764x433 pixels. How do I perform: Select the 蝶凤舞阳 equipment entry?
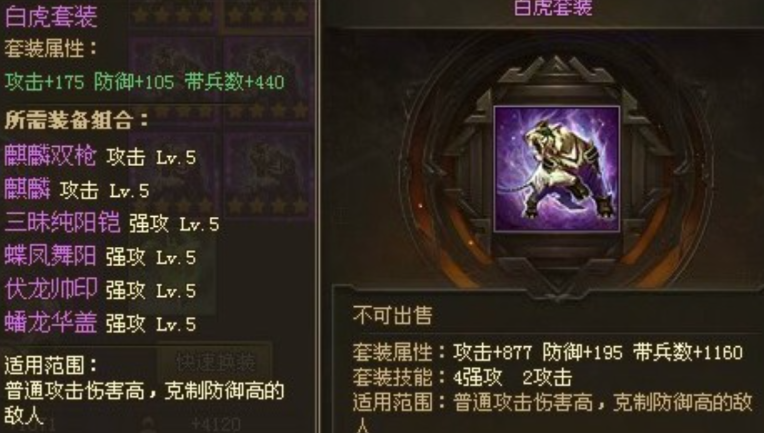50,256
